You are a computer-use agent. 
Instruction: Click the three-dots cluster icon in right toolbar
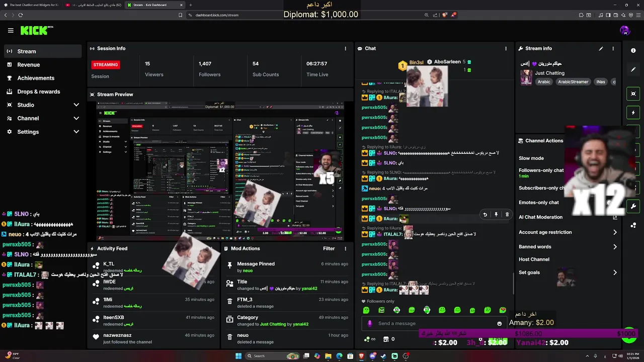pyautogui.click(x=633, y=225)
